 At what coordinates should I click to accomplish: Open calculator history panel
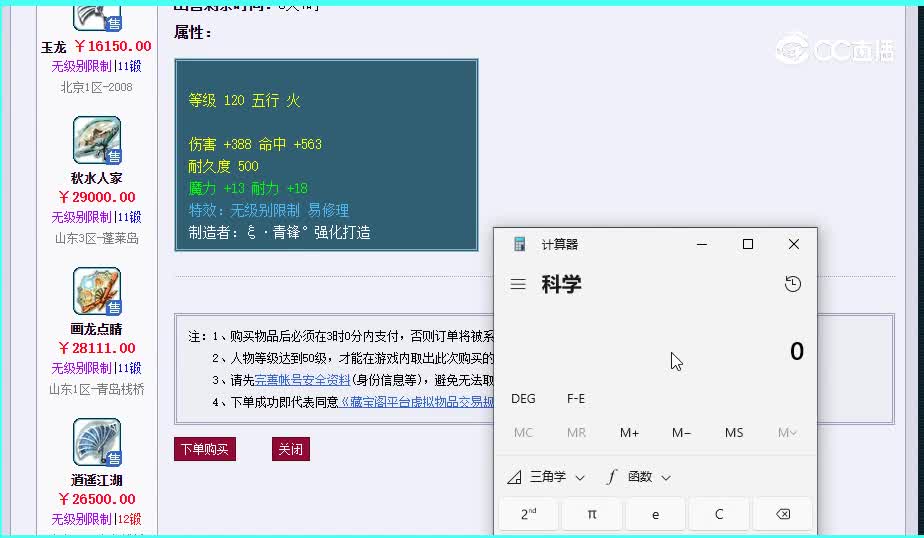point(793,284)
